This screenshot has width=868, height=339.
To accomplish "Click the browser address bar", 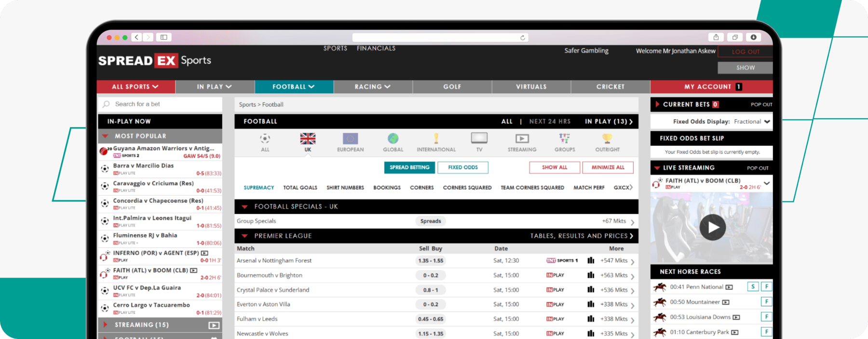I will [440, 38].
